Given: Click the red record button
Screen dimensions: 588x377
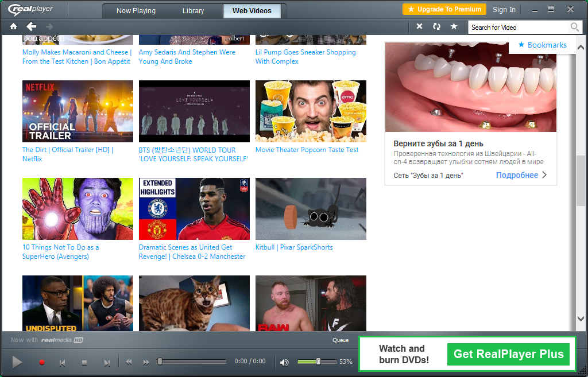Looking at the screenshot, I should 42,363.
